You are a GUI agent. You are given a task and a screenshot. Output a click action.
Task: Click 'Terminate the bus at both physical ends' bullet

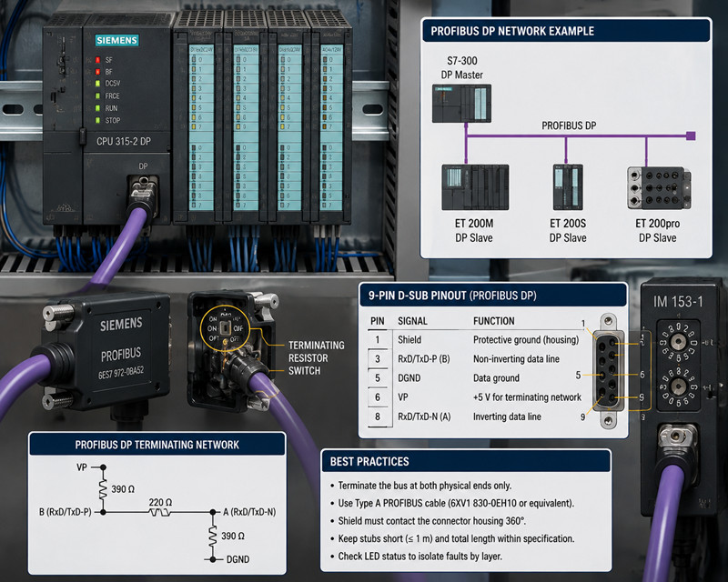tap(420, 486)
